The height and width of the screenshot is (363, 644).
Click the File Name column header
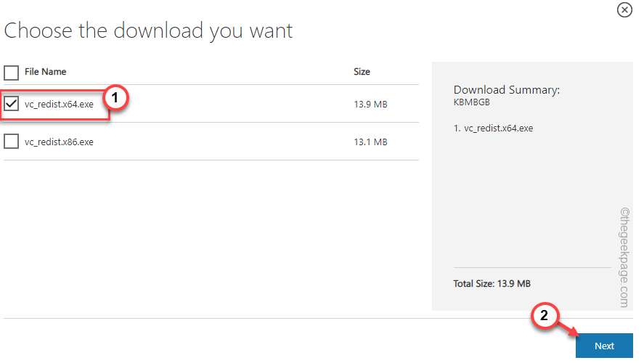click(x=46, y=72)
